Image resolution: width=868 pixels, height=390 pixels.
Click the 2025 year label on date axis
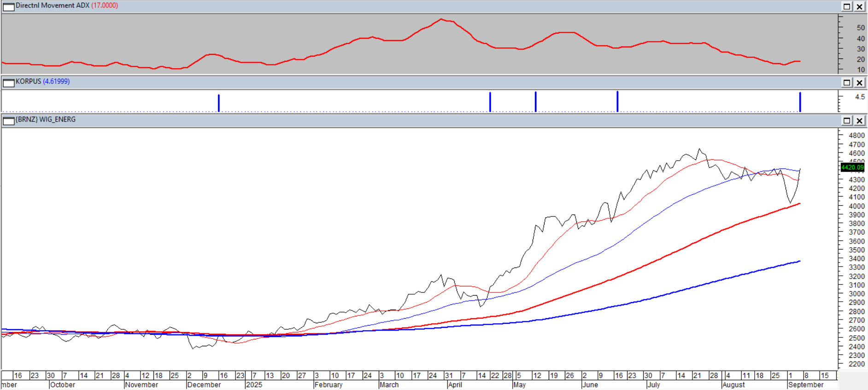(x=254, y=385)
